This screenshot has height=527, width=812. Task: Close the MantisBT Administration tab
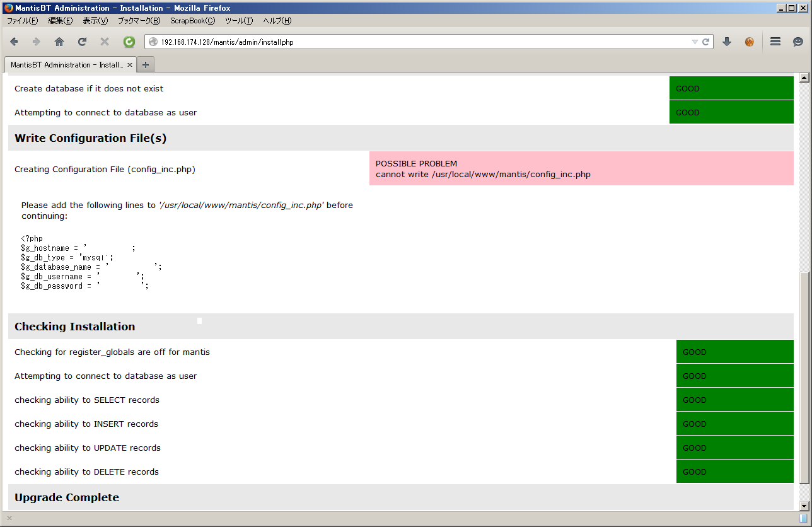tap(130, 64)
